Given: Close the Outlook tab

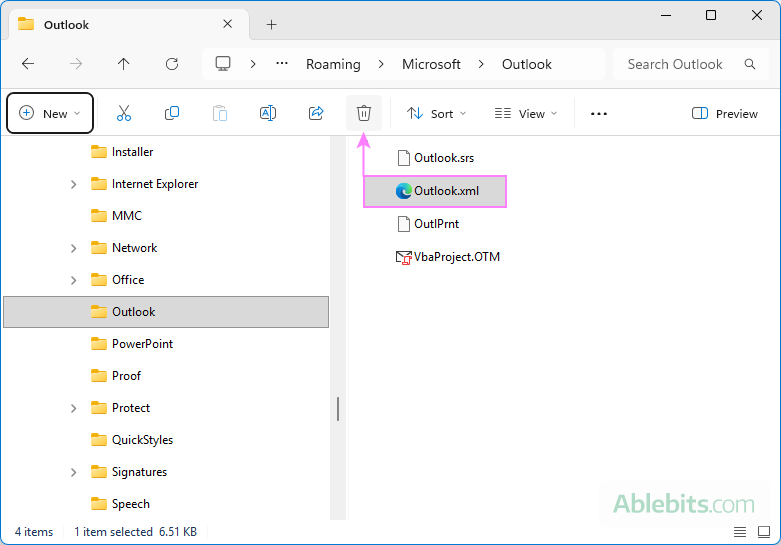Looking at the screenshot, I should coord(228,24).
